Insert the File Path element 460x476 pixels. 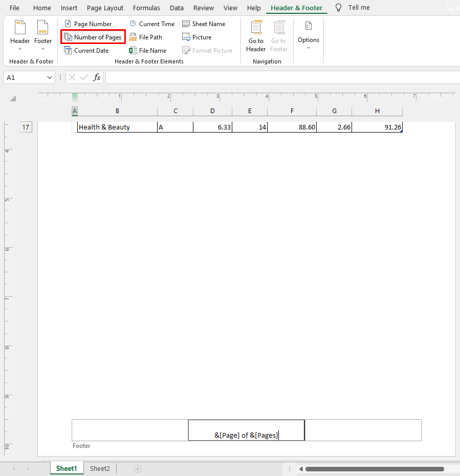pyautogui.click(x=147, y=37)
